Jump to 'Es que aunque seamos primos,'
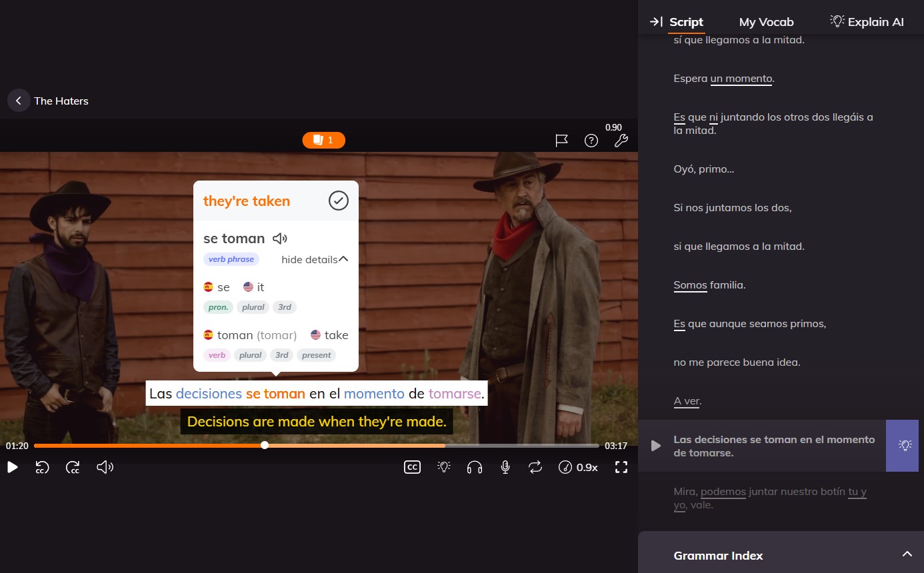 tap(750, 324)
